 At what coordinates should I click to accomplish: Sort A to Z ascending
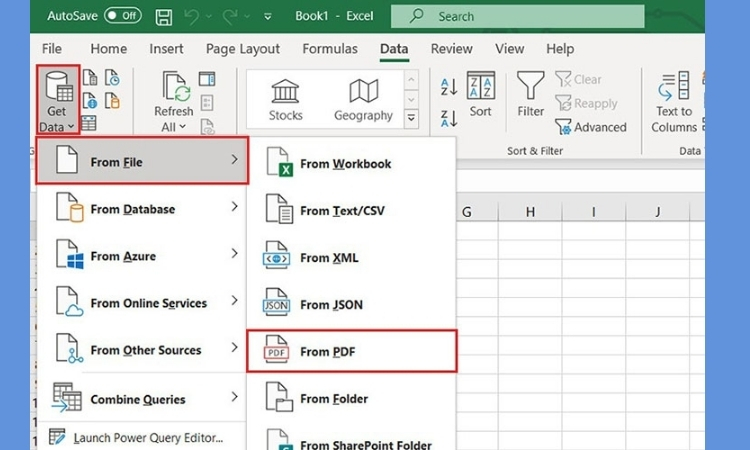pyautogui.click(x=449, y=87)
